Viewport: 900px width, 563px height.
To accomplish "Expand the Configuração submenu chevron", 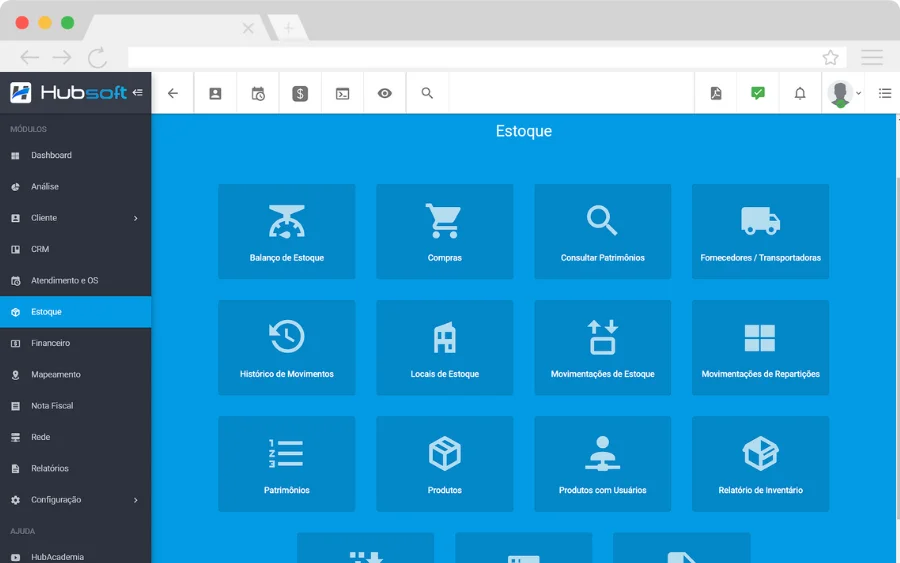I will tap(136, 500).
